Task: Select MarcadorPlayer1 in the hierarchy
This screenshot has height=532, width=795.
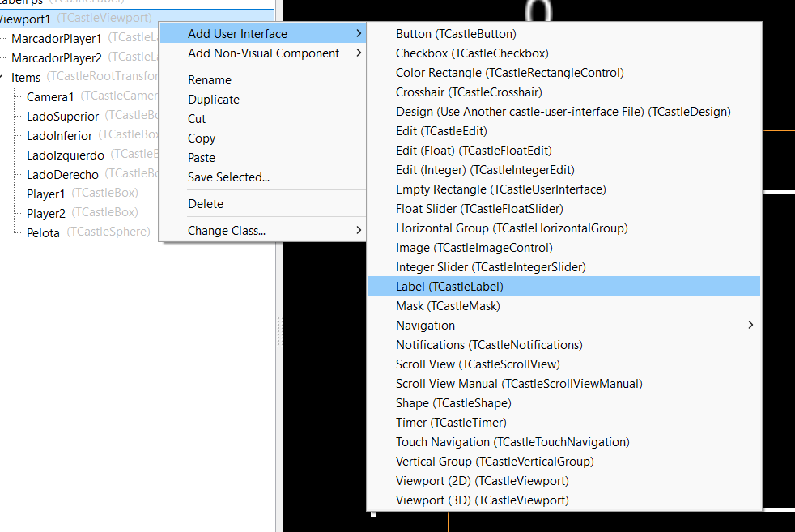Action: (57, 39)
